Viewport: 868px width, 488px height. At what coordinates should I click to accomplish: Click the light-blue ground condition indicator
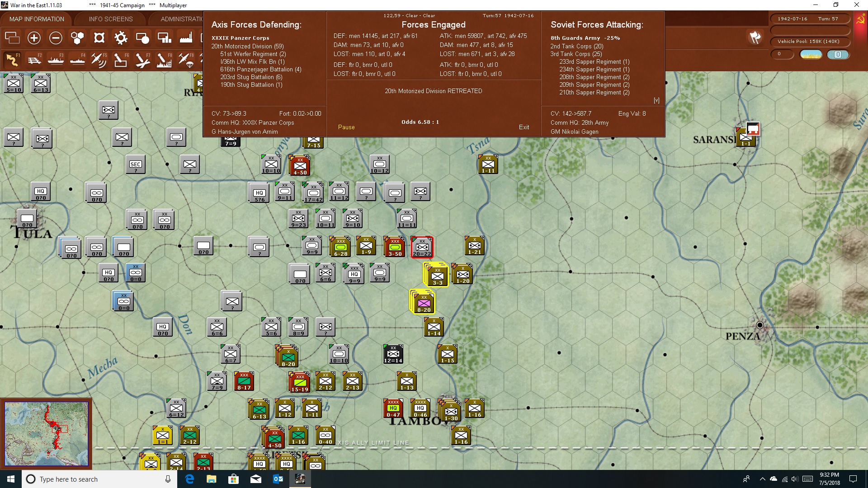pyautogui.click(x=838, y=54)
